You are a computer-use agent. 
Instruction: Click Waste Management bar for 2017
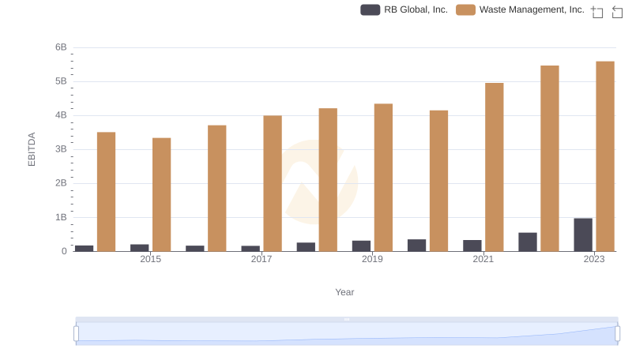[x=273, y=183]
